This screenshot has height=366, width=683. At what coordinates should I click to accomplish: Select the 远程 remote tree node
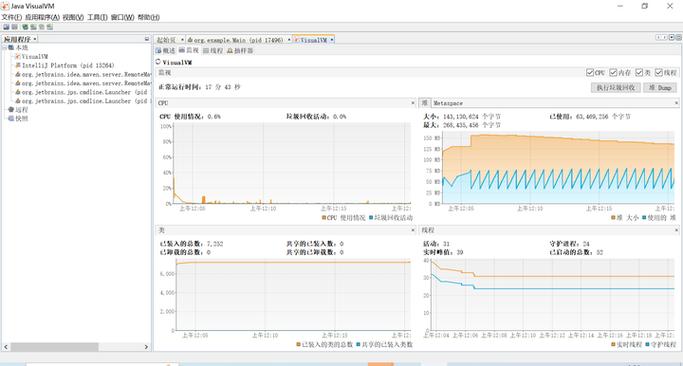click(22, 110)
